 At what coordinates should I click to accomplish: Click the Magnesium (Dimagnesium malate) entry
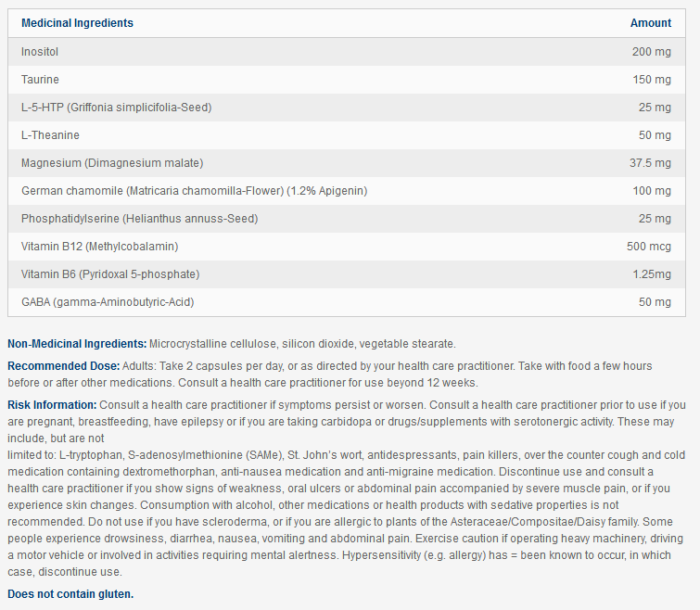point(112,163)
